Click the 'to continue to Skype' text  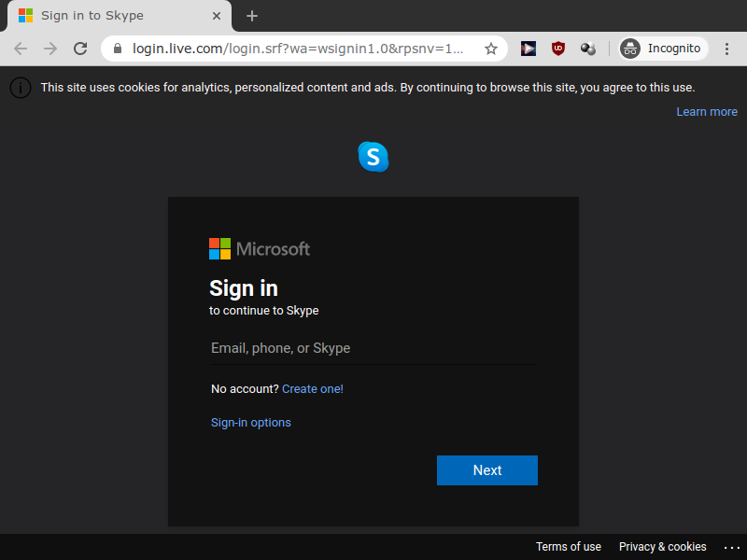264,311
